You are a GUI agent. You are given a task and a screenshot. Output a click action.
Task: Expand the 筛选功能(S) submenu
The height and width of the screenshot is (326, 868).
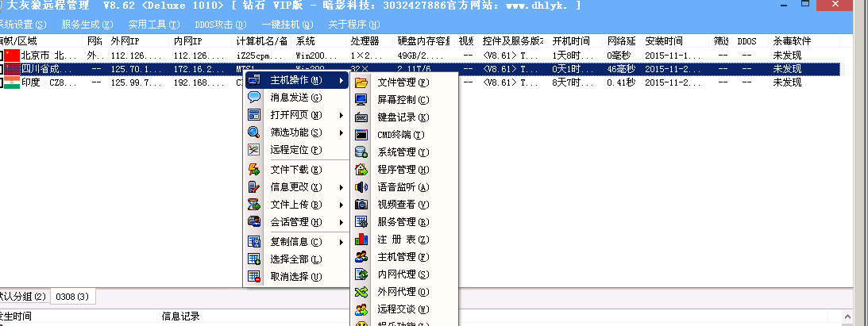point(341,132)
